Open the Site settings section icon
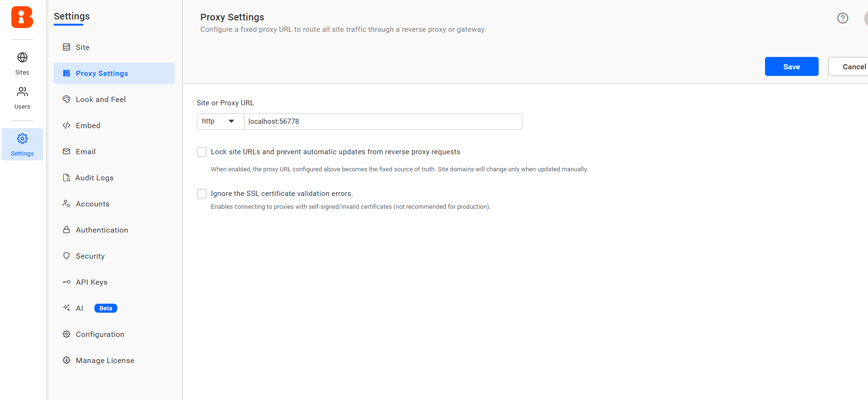Viewport: 868px width, 400px height. click(66, 47)
